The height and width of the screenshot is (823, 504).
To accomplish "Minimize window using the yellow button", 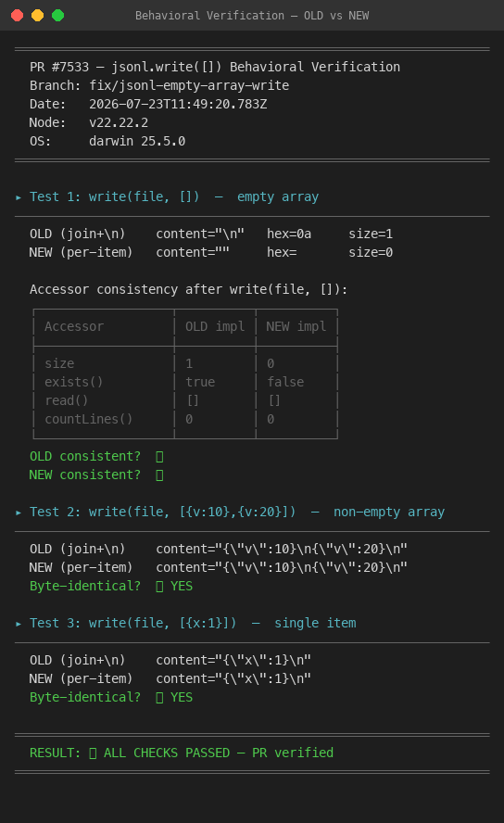I will pyautogui.click(x=38, y=15).
